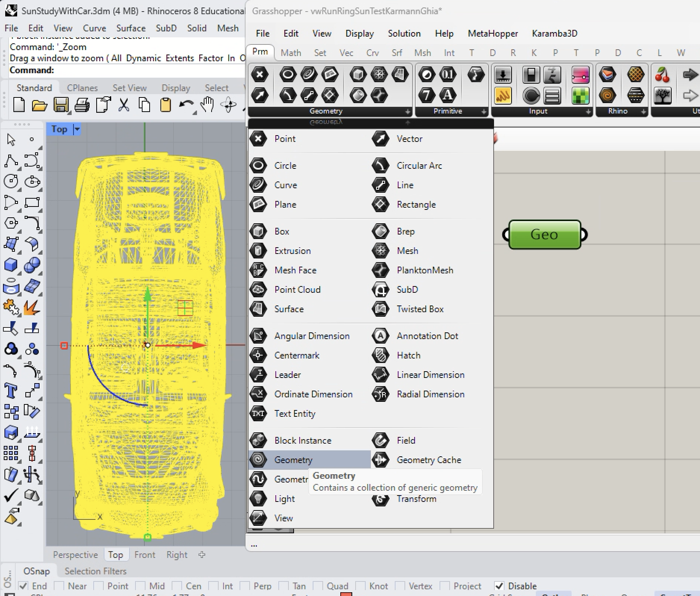Open the Grasshopper Solution menu

click(x=404, y=34)
